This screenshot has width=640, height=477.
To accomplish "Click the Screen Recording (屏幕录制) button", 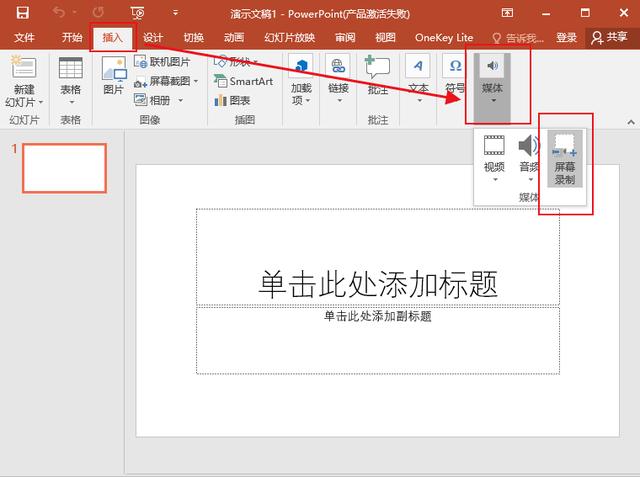I will point(565,157).
